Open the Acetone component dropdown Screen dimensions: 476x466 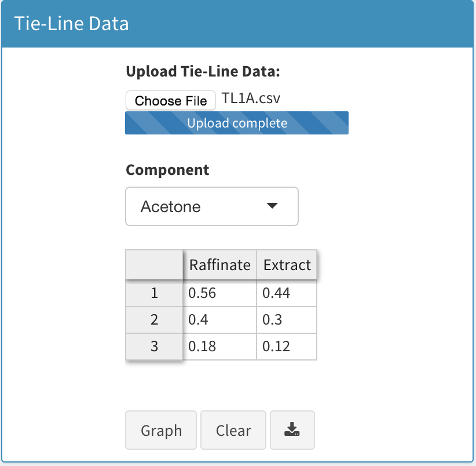[211, 206]
